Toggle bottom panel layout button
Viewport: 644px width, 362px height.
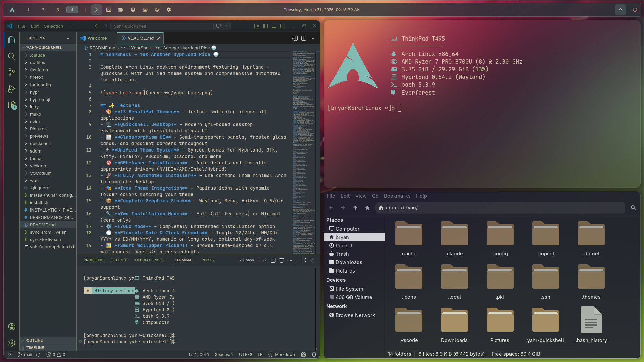click(x=274, y=26)
